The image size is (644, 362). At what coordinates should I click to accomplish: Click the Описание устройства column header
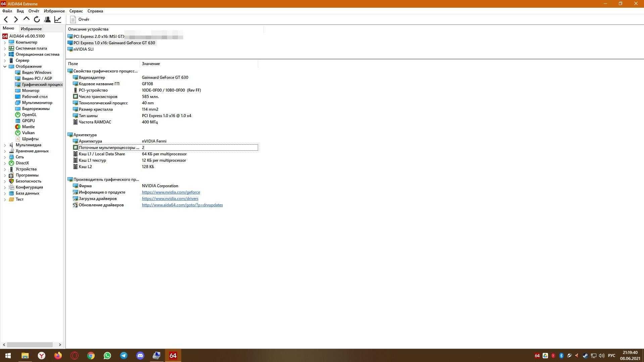coord(165,29)
